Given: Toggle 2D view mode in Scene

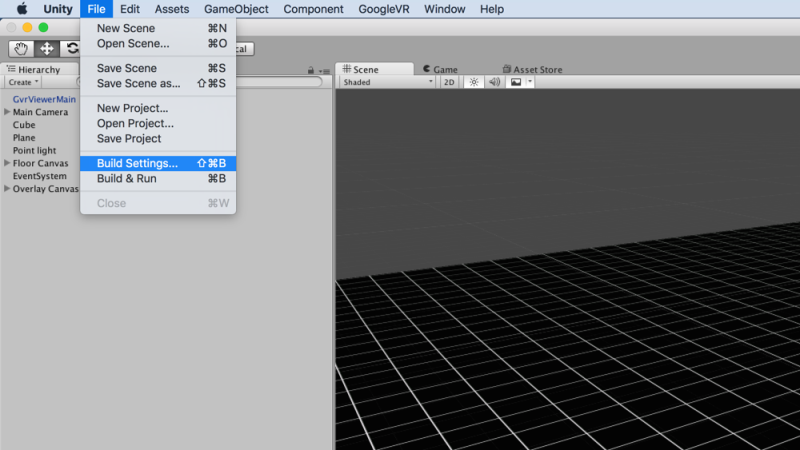Looking at the screenshot, I should tap(450, 82).
